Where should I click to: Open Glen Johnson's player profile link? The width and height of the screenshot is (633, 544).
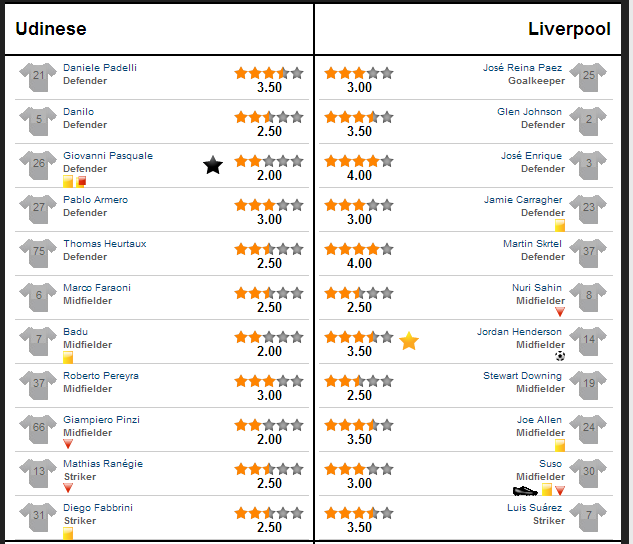tap(529, 111)
